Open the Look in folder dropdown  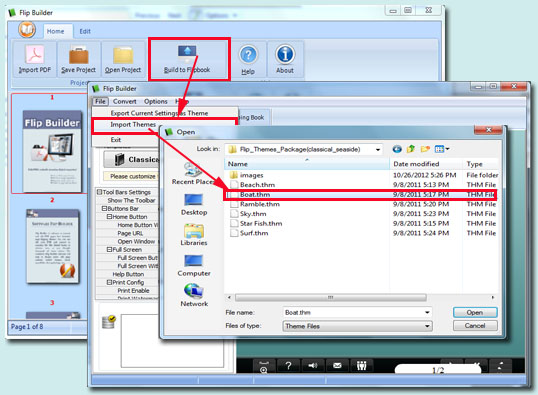click(378, 149)
